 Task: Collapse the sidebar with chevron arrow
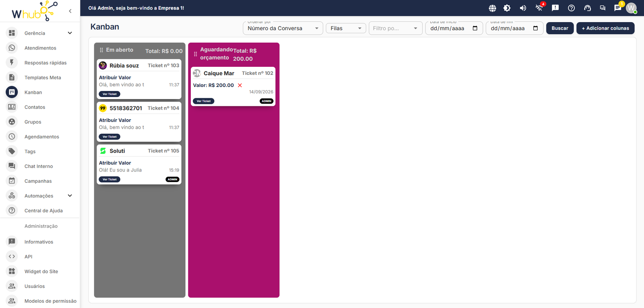[70, 11]
